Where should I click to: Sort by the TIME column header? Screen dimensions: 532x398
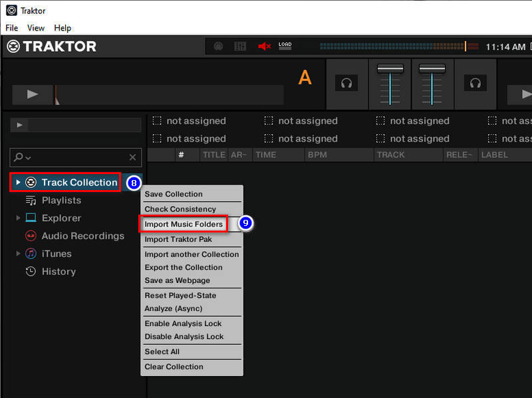tap(279, 155)
